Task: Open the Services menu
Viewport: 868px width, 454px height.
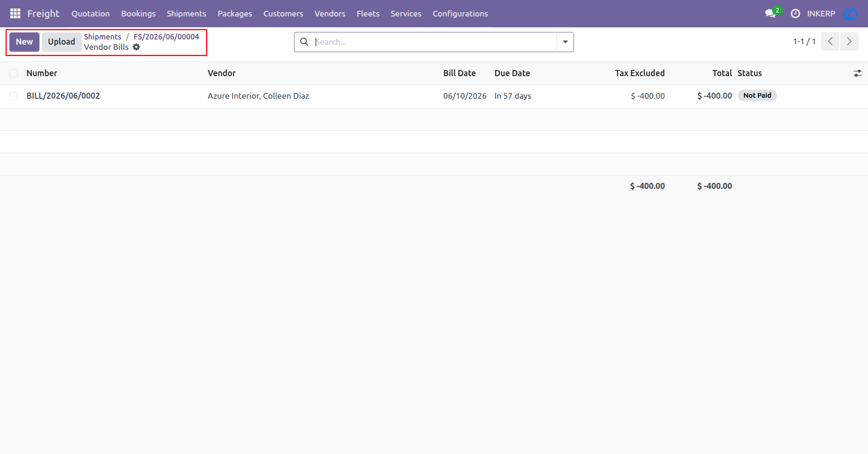Action: (406, 14)
